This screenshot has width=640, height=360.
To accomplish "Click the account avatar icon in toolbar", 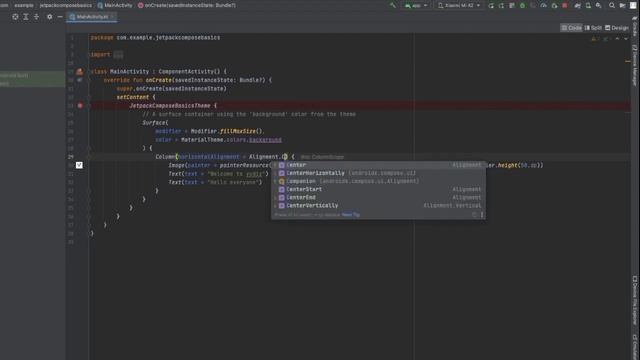I will 633,5.
